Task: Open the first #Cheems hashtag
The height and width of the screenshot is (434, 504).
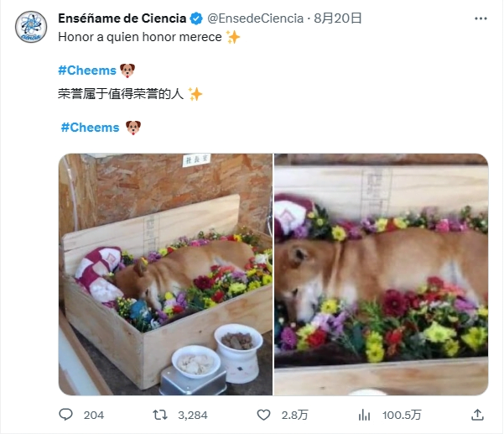Action: [87, 71]
